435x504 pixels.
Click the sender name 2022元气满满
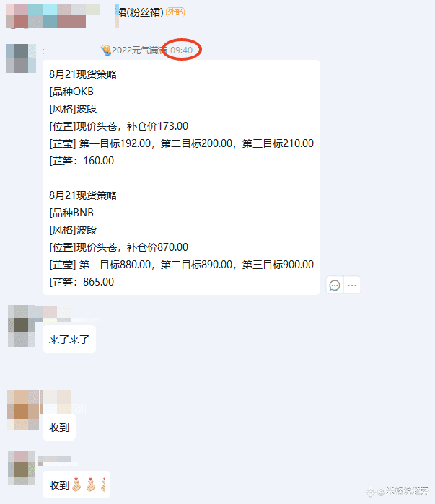point(139,50)
